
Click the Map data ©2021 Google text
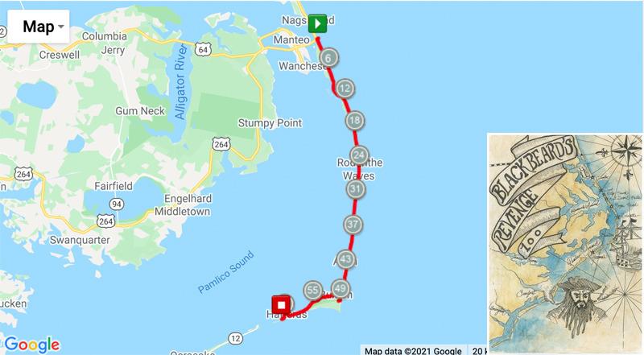click(413, 351)
